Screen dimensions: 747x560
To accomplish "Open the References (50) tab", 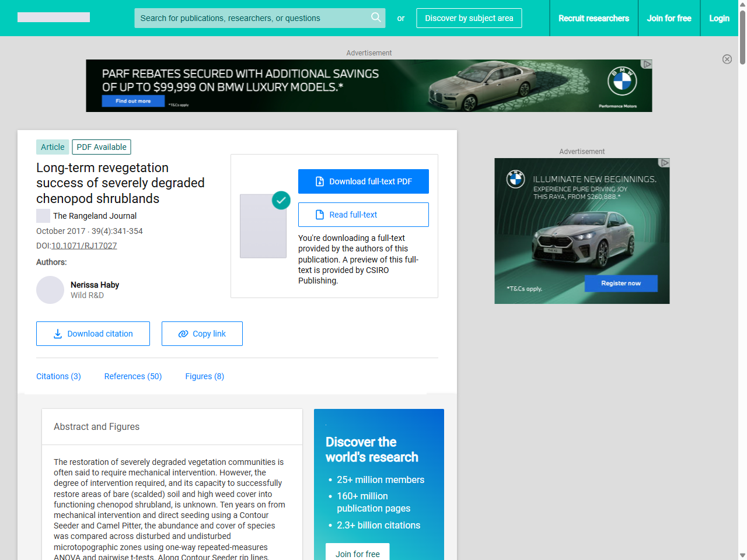I will [133, 376].
